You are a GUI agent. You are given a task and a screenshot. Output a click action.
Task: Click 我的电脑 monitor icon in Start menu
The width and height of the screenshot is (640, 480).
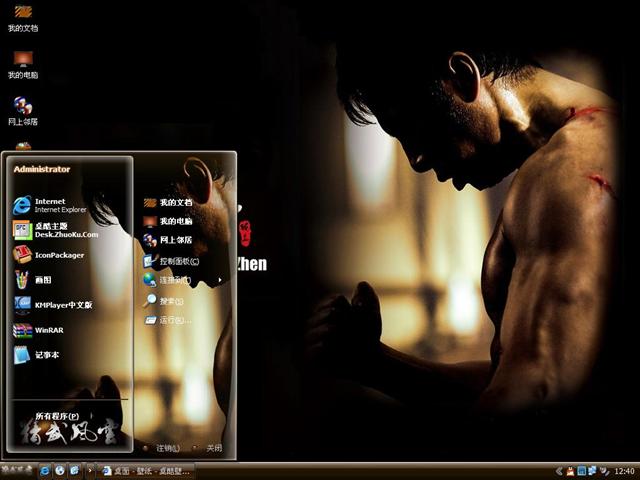coord(150,221)
